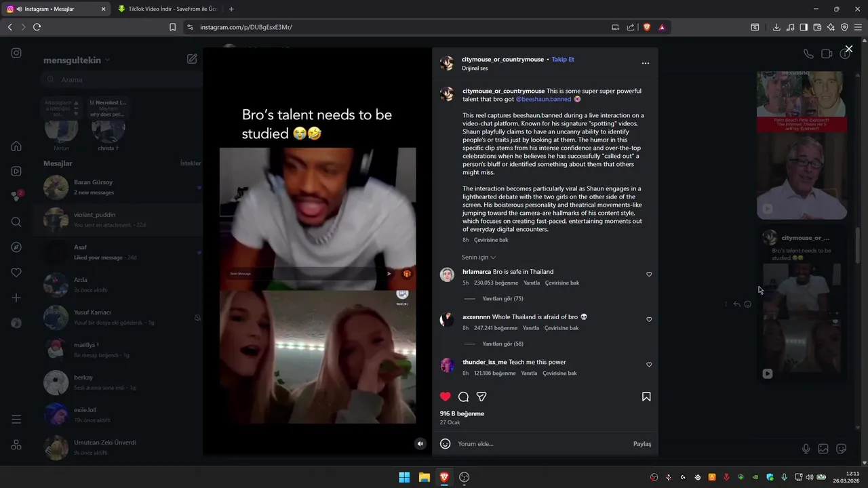This screenshot has height=488, width=868.
Task: Click the address bar URL
Action: [x=246, y=27]
